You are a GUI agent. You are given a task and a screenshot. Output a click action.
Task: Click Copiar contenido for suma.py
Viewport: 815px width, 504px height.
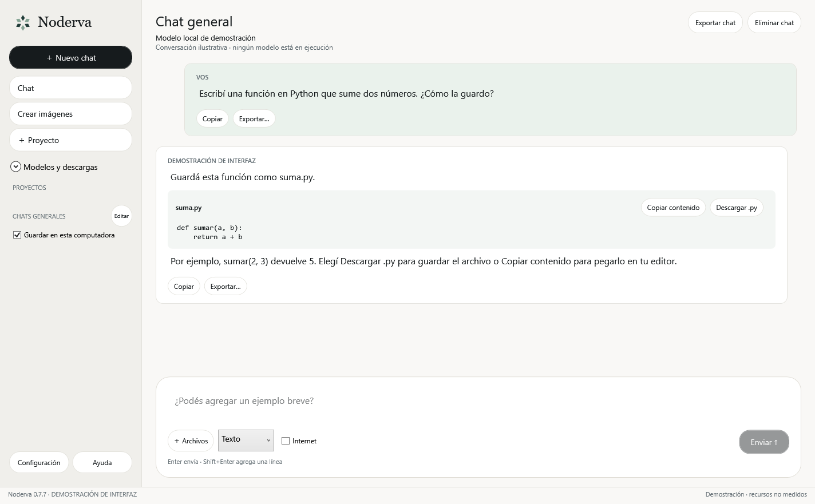coord(673,208)
